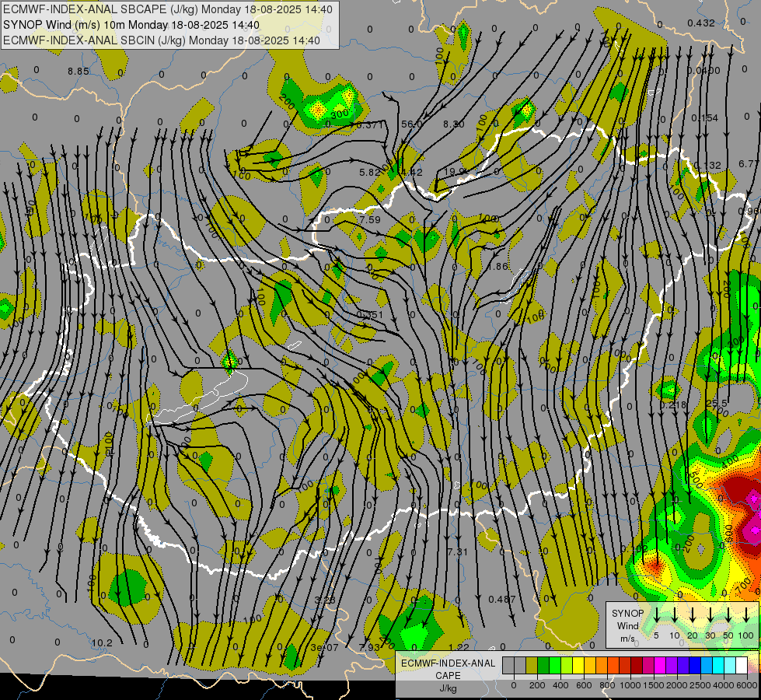
Task: Click the 5 m/s wind arrow in legend
Action: pos(657,615)
